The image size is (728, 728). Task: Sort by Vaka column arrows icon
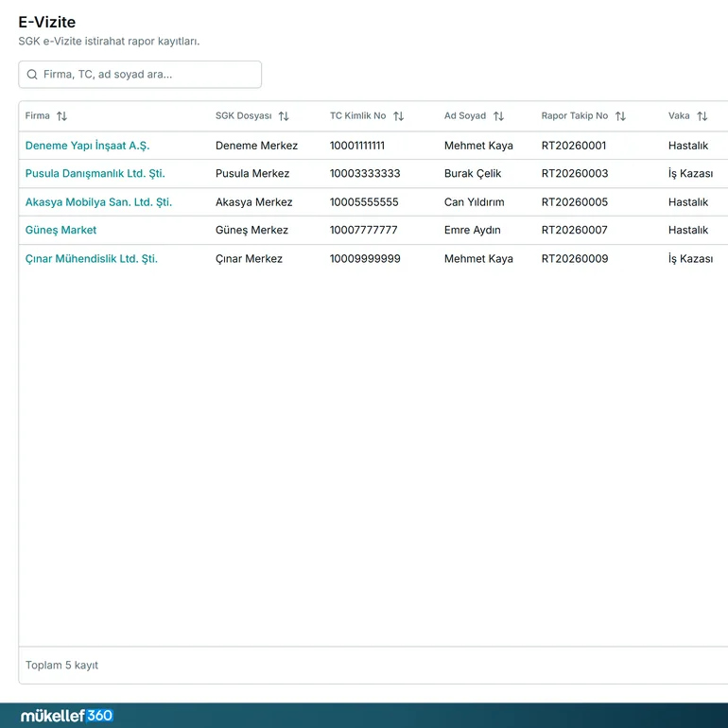(x=702, y=116)
